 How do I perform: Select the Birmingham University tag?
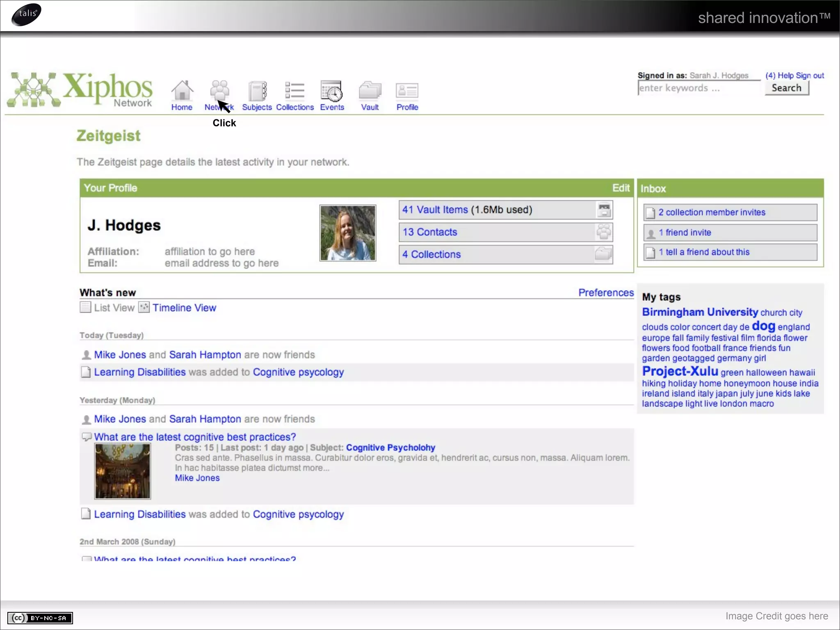point(700,312)
